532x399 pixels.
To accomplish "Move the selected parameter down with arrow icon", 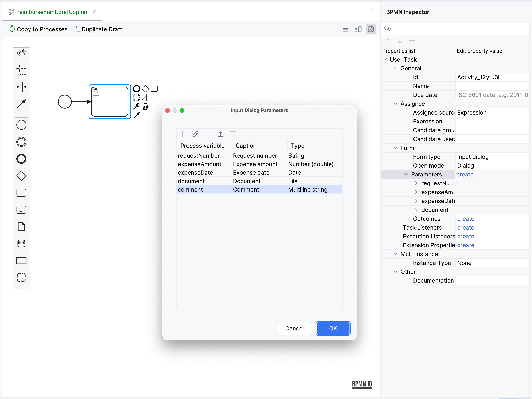I will coord(232,134).
